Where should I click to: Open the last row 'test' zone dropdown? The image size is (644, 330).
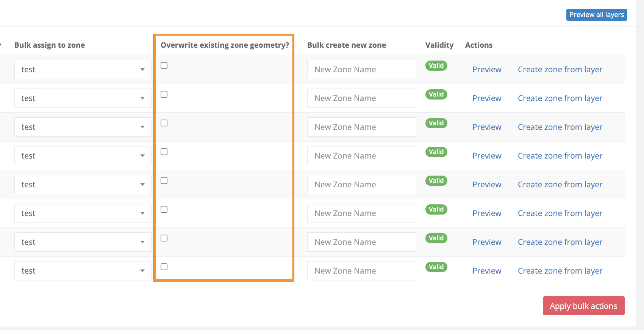tap(83, 271)
